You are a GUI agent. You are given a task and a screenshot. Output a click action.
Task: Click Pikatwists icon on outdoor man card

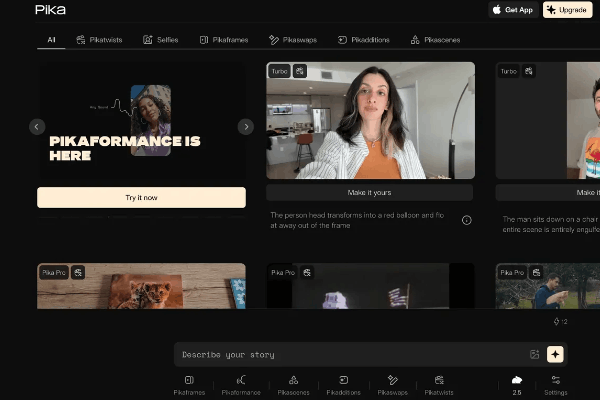click(536, 273)
